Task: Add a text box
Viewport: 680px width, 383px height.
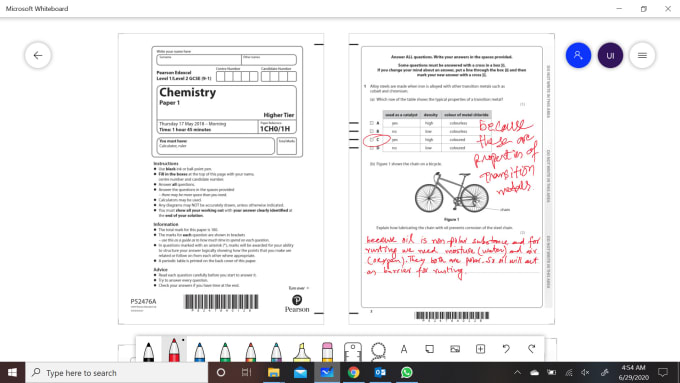Action: [404, 349]
